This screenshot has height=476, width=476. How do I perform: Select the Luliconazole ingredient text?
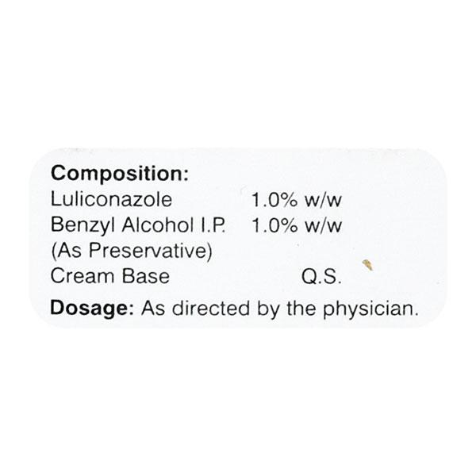pyautogui.click(x=111, y=198)
